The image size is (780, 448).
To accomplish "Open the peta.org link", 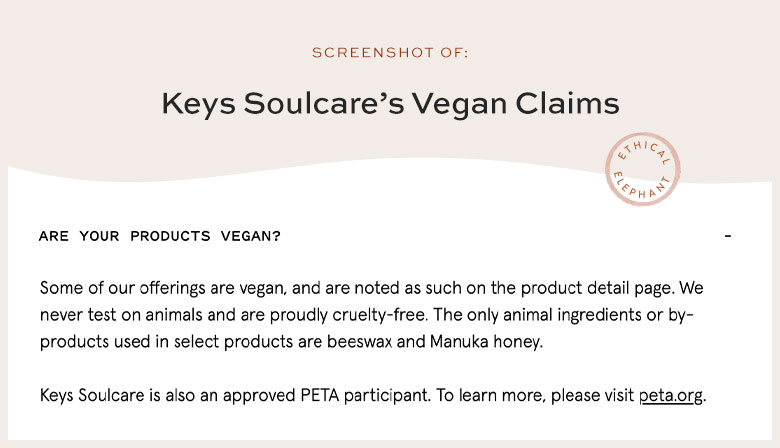I will (x=671, y=396).
